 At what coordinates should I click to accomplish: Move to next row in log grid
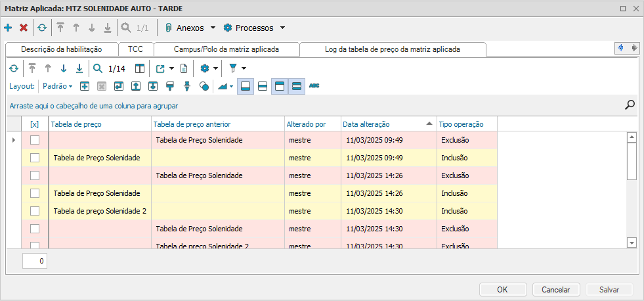click(63, 68)
